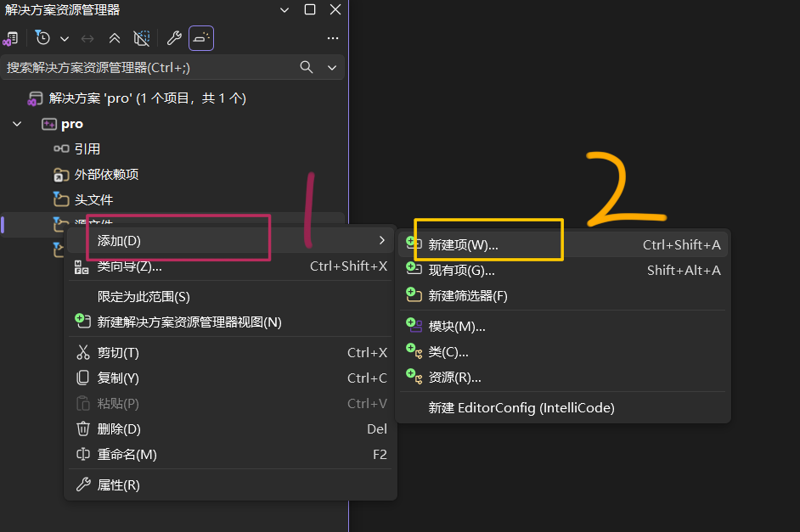The width and height of the screenshot is (800, 532).
Task: Choose 类(C)... in submenu
Action: [563, 352]
